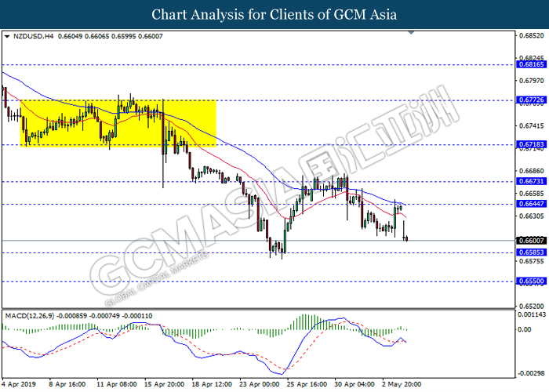
Task: Click the 11 Apr 08:00 time label
Action: (x=117, y=384)
